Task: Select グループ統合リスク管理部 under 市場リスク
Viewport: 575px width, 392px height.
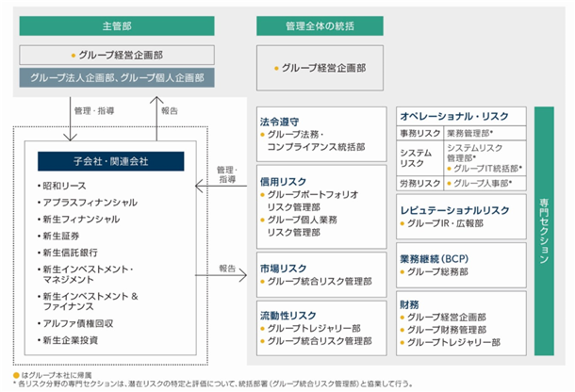Action: (x=320, y=282)
